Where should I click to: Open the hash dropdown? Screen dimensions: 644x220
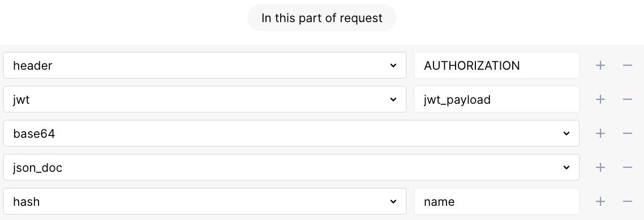pos(204,201)
